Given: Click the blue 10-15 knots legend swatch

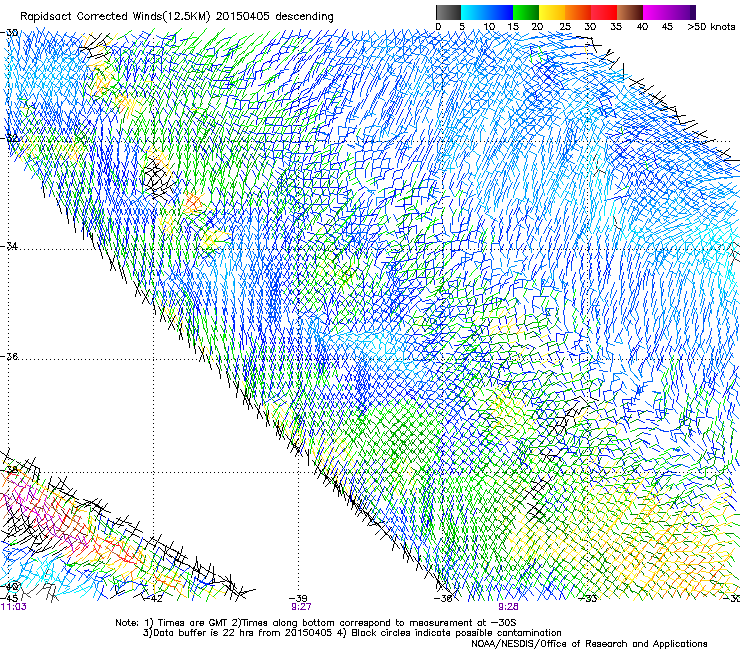Looking at the screenshot, I should point(500,12).
